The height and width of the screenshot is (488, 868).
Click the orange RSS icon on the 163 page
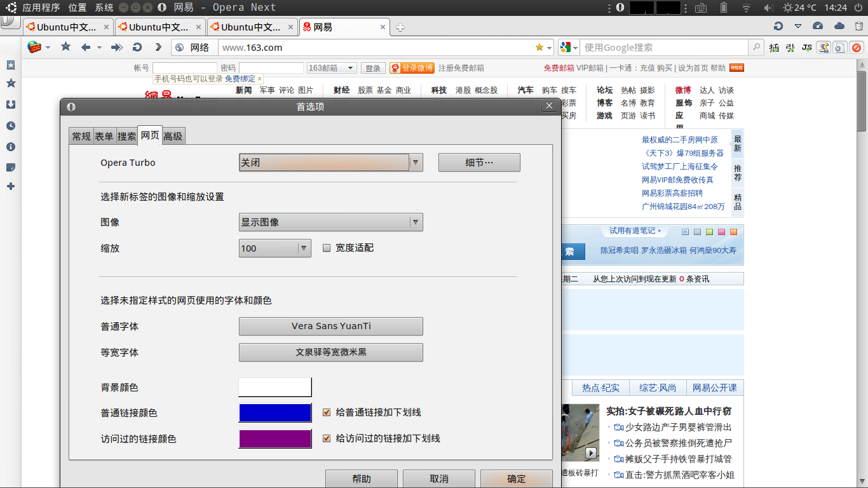(x=736, y=68)
